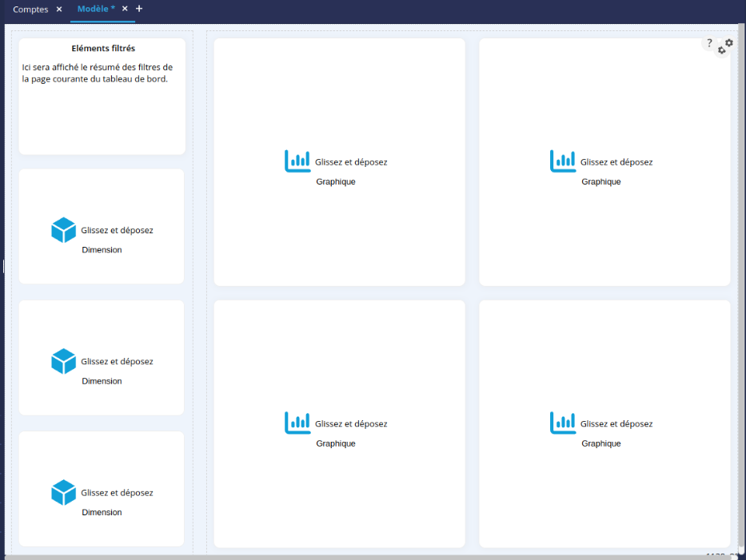Click the chart icon in the top-right Graphique placeholder

tap(563, 161)
